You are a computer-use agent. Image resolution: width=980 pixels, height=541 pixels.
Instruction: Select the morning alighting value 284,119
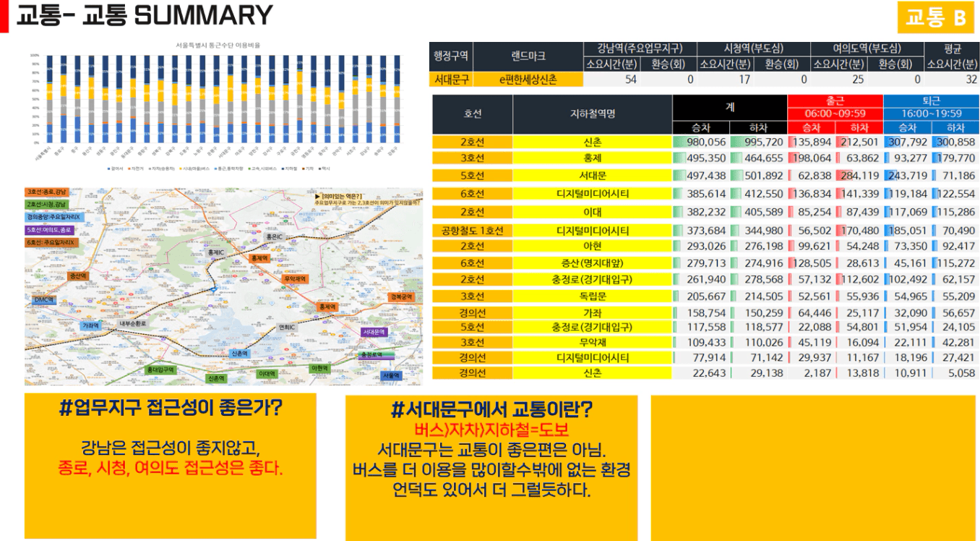coord(859,176)
